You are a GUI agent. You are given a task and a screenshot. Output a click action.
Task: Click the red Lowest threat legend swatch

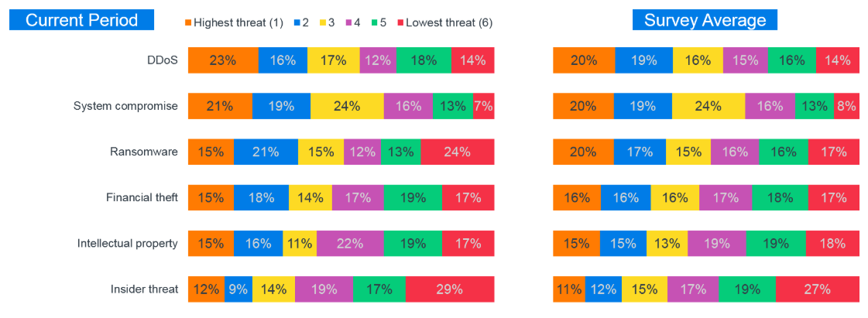click(x=400, y=23)
